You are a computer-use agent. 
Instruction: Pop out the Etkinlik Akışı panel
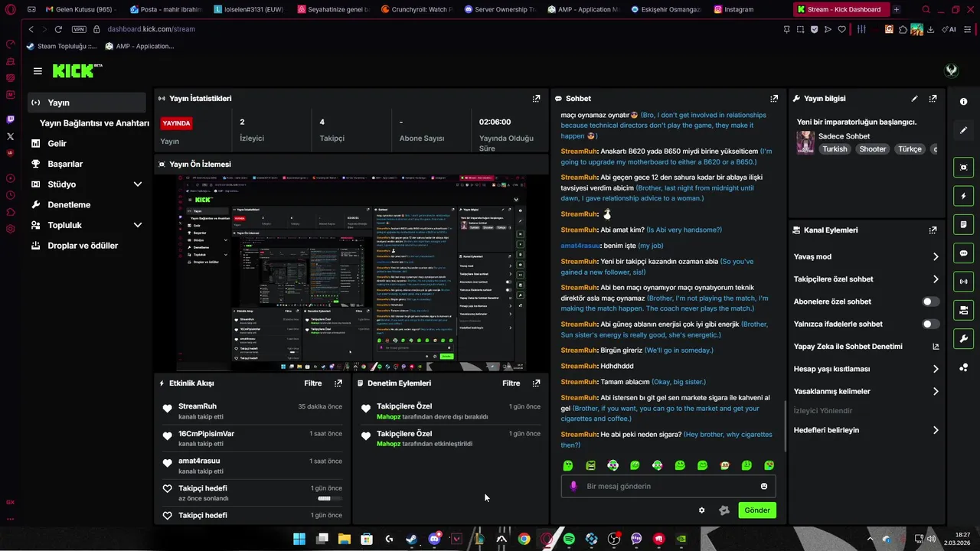pyautogui.click(x=338, y=383)
